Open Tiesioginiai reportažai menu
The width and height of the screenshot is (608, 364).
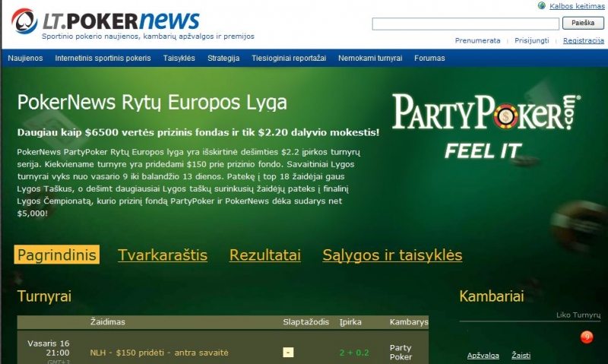click(x=289, y=59)
